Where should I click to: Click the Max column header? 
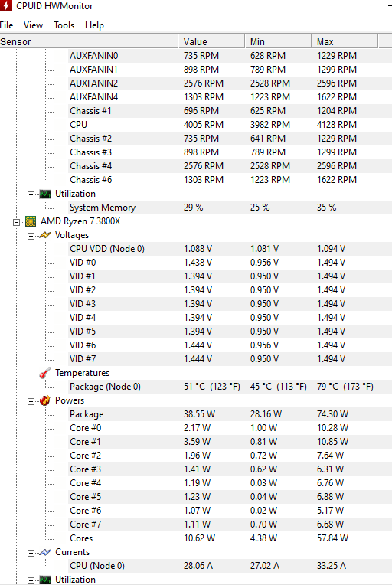click(345, 42)
